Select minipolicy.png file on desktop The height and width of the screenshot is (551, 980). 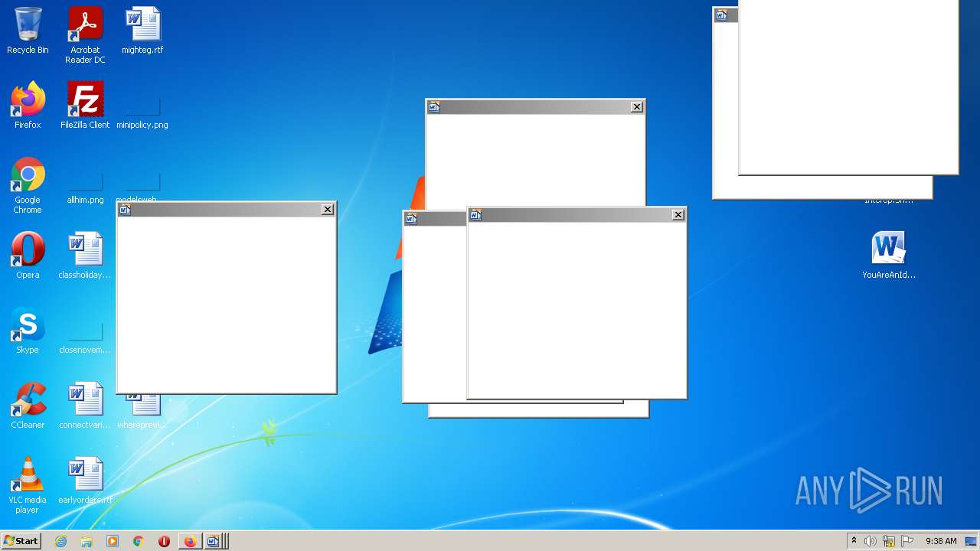pos(142,110)
